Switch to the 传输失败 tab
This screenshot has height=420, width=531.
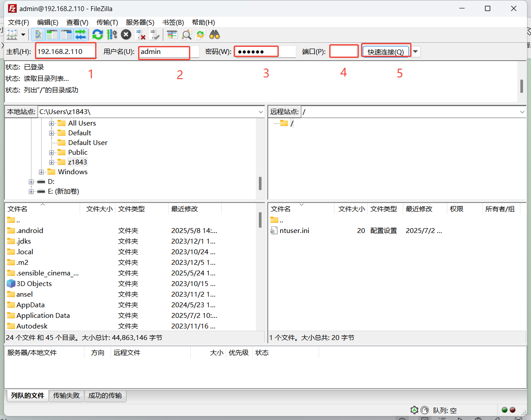point(67,396)
